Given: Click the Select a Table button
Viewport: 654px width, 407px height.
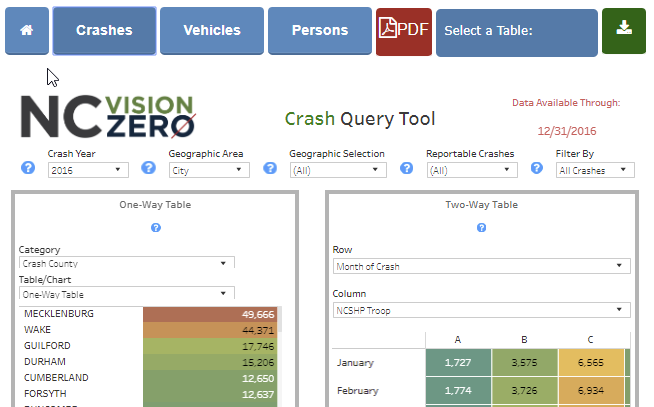Looking at the screenshot, I should (516, 31).
